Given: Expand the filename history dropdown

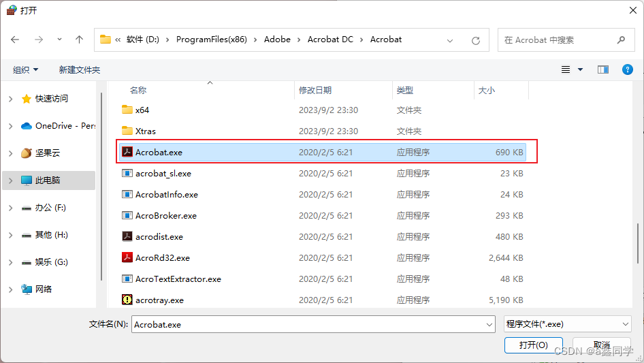Looking at the screenshot, I should [x=489, y=324].
